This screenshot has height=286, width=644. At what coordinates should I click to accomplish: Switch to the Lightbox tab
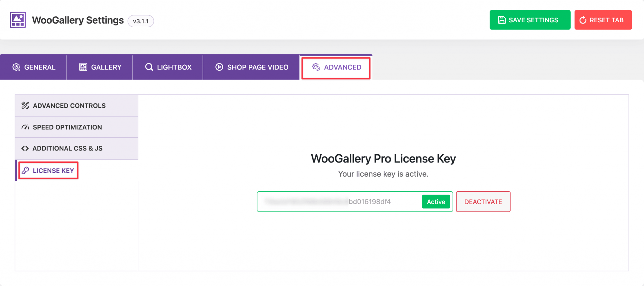pos(168,67)
